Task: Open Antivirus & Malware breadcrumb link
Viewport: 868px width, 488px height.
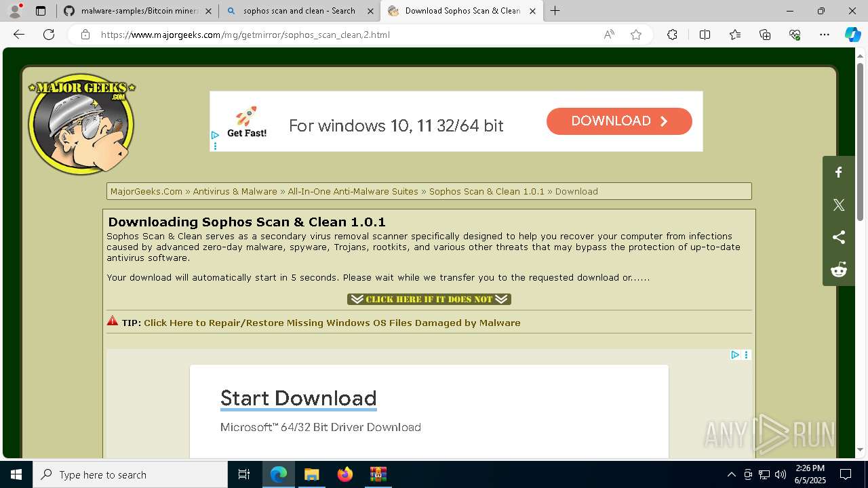Action: (235, 192)
